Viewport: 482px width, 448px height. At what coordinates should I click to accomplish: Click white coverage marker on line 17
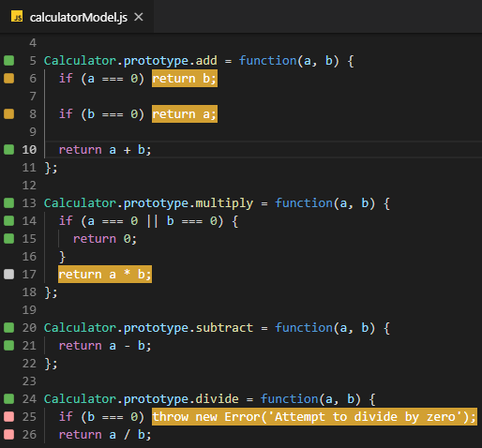tap(8, 274)
